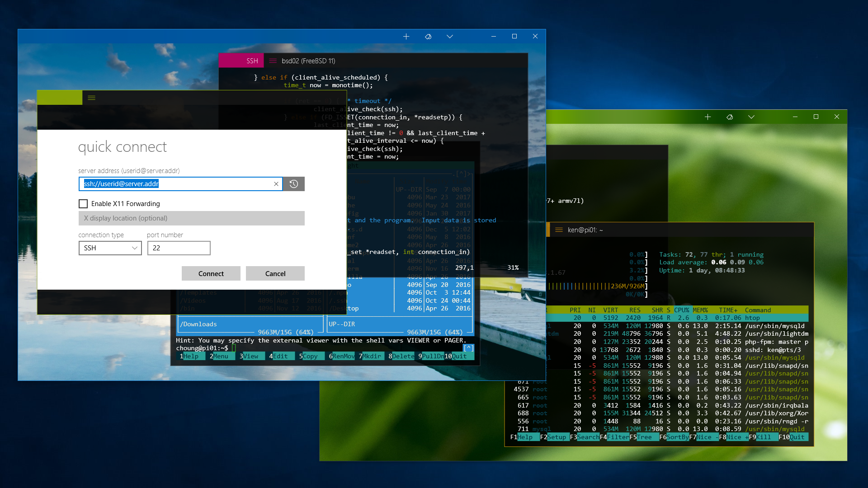Expand the chevron menu in the green title bar
This screenshot has height=488, width=868.
click(x=751, y=117)
